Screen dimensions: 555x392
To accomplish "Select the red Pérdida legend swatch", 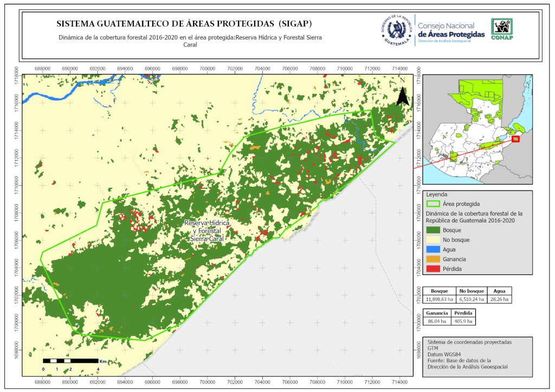I will pyautogui.click(x=434, y=269).
